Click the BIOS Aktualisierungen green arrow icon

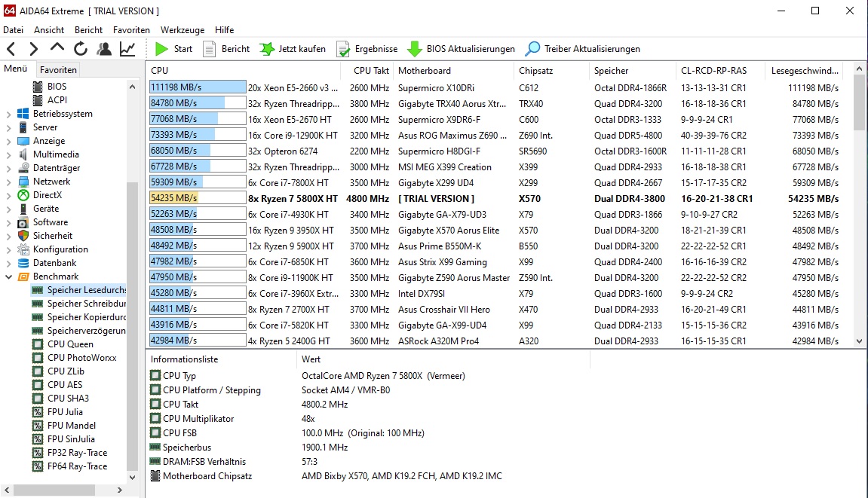click(x=414, y=49)
